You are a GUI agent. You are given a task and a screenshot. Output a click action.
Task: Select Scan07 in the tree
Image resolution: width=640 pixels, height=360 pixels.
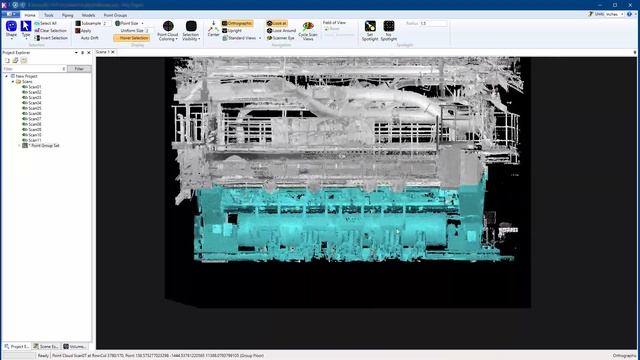(x=35, y=119)
